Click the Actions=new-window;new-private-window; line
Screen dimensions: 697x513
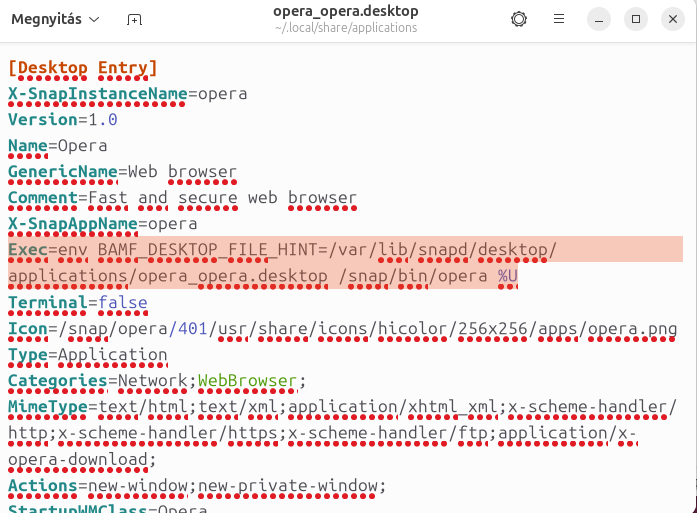[197, 486]
